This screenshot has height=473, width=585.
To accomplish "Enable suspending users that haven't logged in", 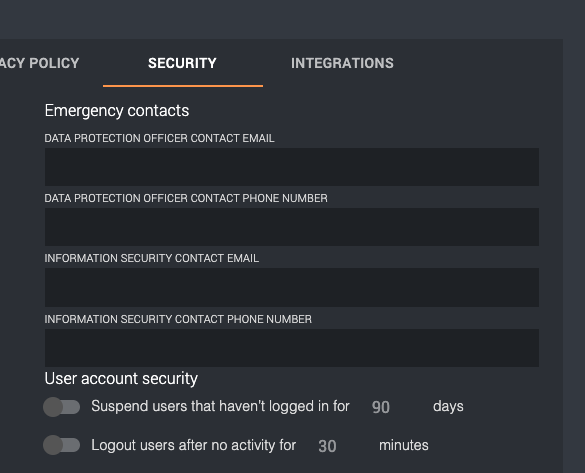I will 62,407.
